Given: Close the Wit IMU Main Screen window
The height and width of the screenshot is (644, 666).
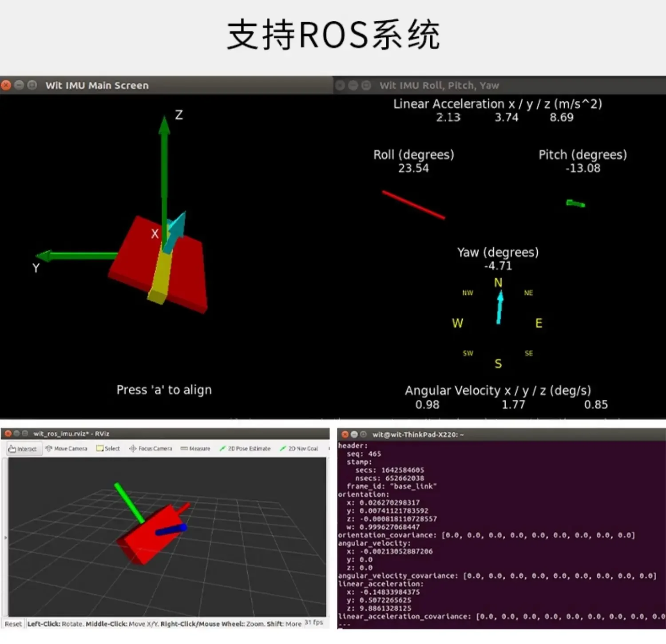Looking at the screenshot, I should pyautogui.click(x=6, y=85).
